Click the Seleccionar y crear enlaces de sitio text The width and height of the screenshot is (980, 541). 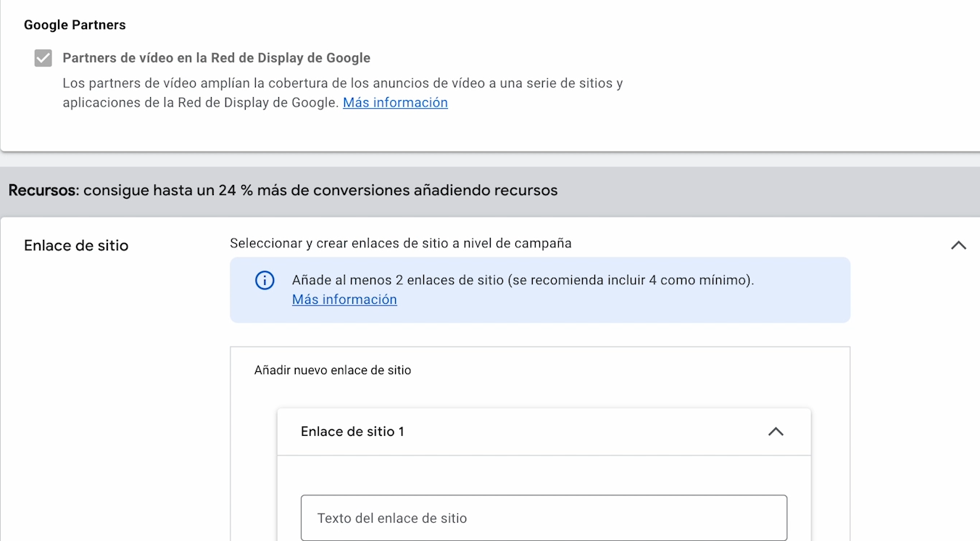(400, 244)
